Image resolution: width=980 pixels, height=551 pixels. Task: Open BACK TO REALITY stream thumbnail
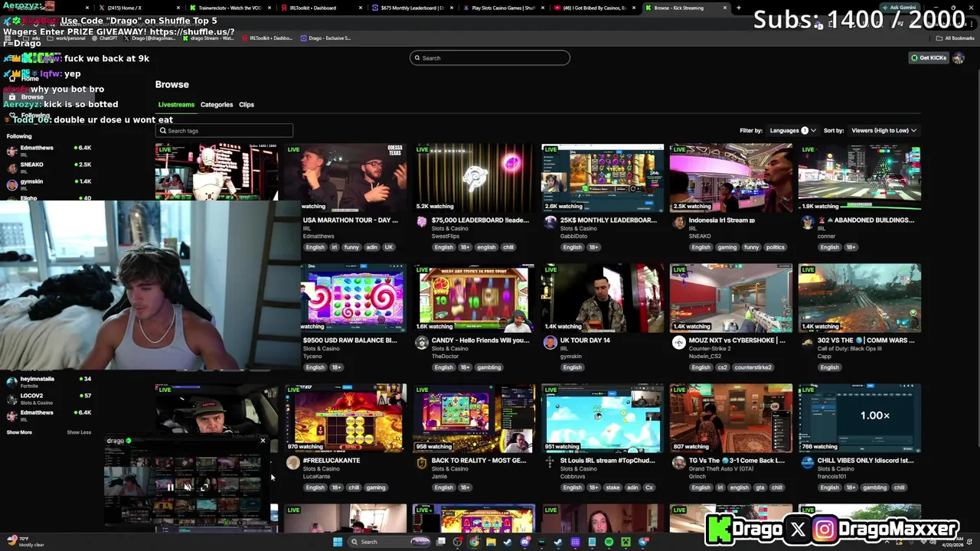[x=474, y=418]
